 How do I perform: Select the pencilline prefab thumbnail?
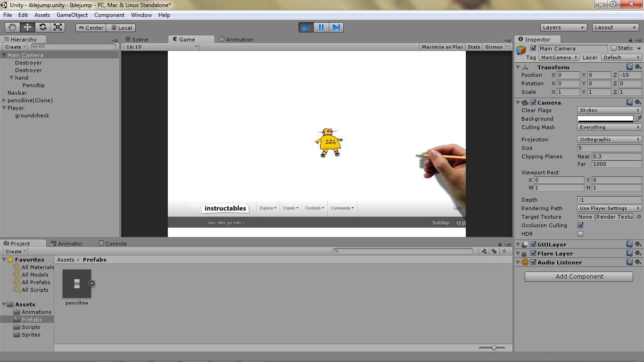tap(76, 283)
